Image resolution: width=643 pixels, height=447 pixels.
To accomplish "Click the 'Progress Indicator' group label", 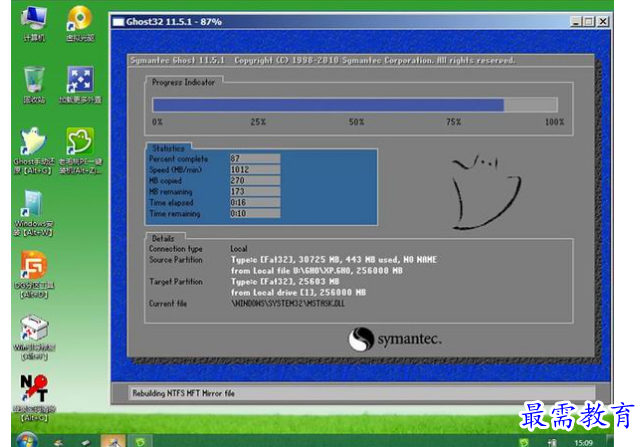I will point(183,82).
